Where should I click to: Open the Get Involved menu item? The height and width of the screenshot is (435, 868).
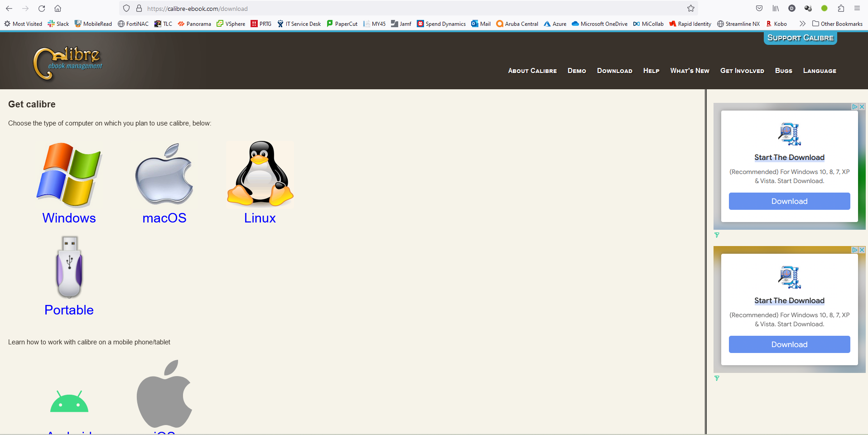click(x=742, y=71)
